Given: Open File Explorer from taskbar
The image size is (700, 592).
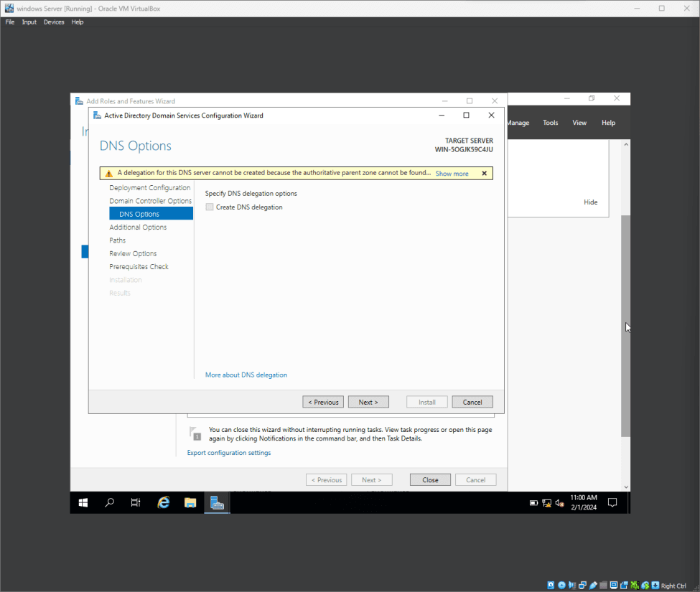Looking at the screenshot, I should click(190, 503).
